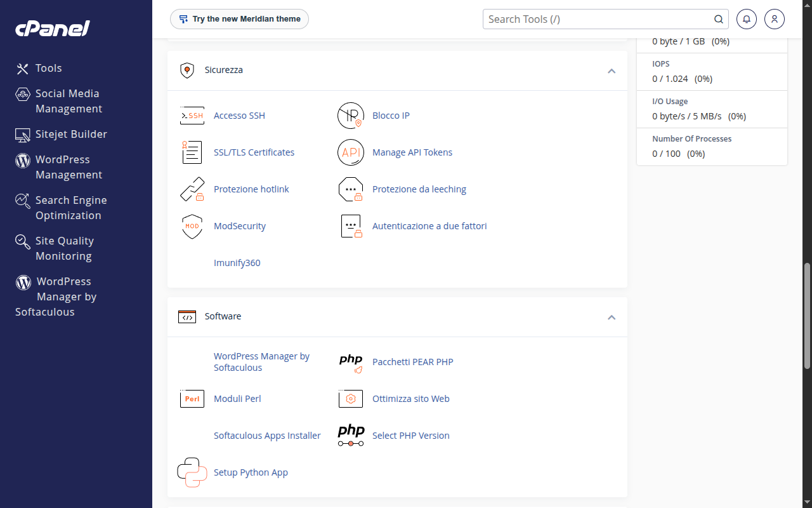This screenshot has height=508, width=812.
Task: Click the ModSecurity shield icon
Action: pos(192,226)
